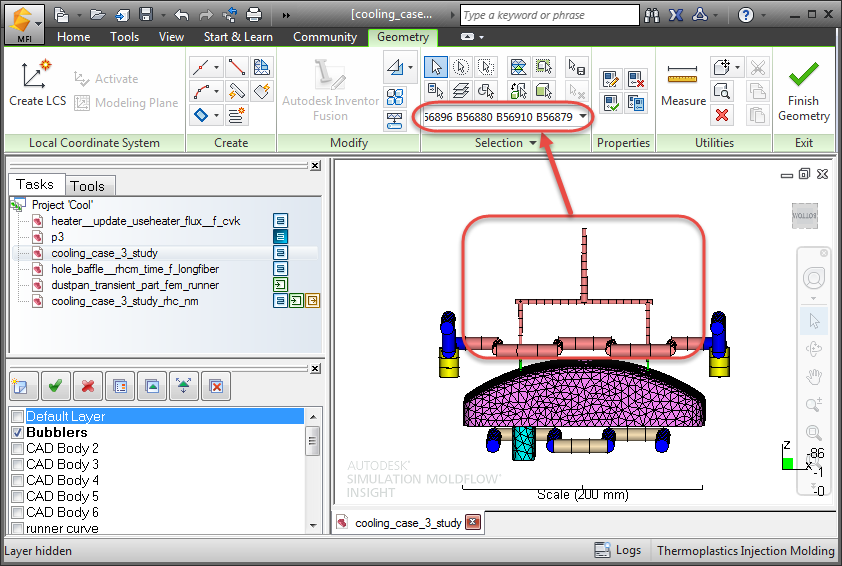This screenshot has height=566, width=842.
Task: Switch to the Tools ribbon tab
Action: [125, 37]
